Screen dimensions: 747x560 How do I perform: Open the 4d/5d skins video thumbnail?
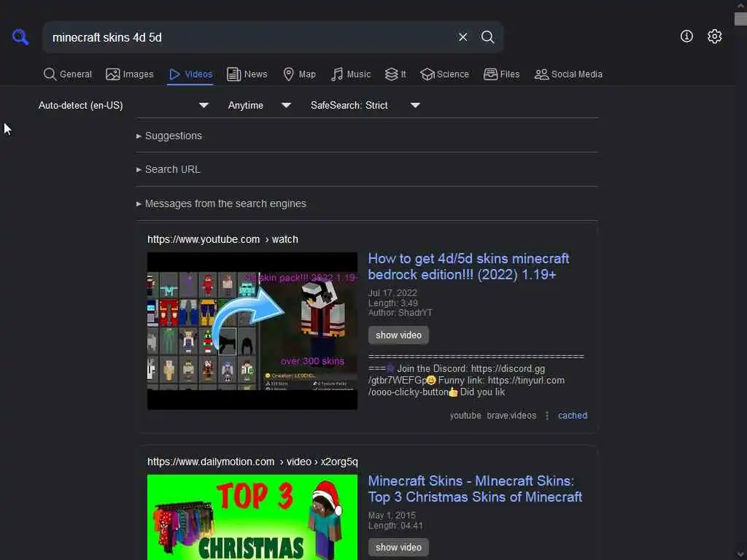coord(252,331)
